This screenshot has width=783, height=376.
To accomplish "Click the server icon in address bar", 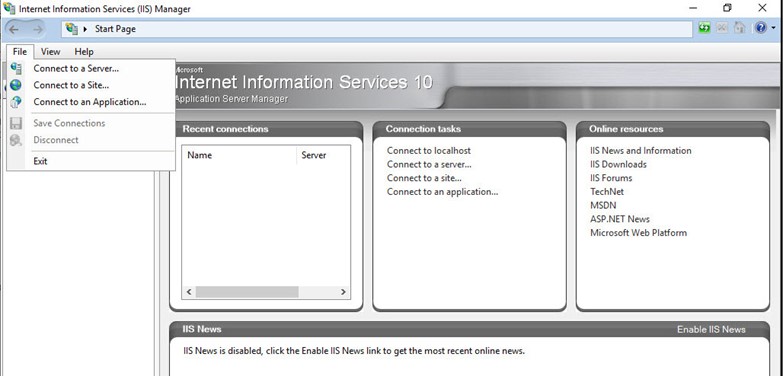I will (x=72, y=29).
